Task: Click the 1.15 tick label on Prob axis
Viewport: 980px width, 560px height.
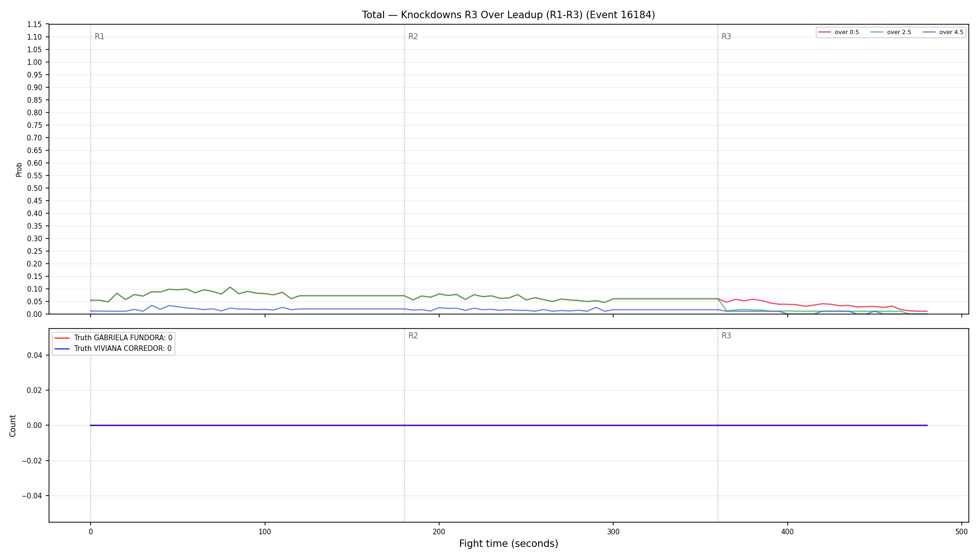Action: click(35, 25)
